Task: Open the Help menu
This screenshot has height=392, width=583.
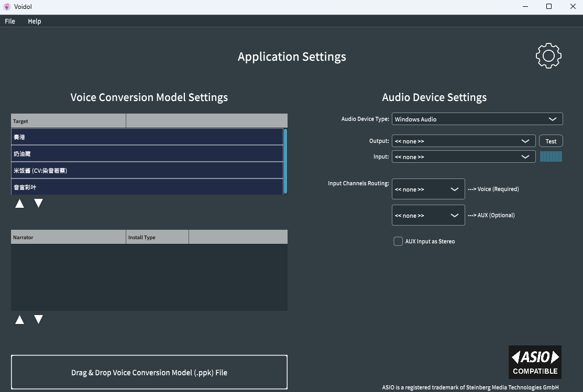Action: pos(35,21)
